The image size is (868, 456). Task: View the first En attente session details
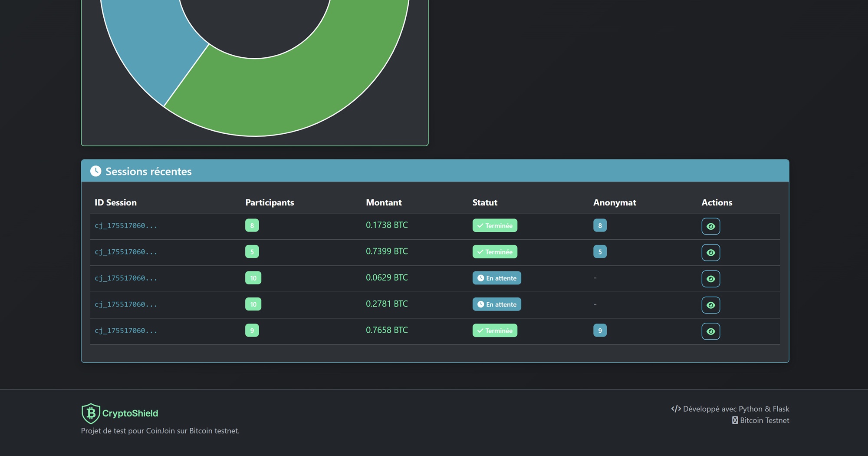click(711, 279)
